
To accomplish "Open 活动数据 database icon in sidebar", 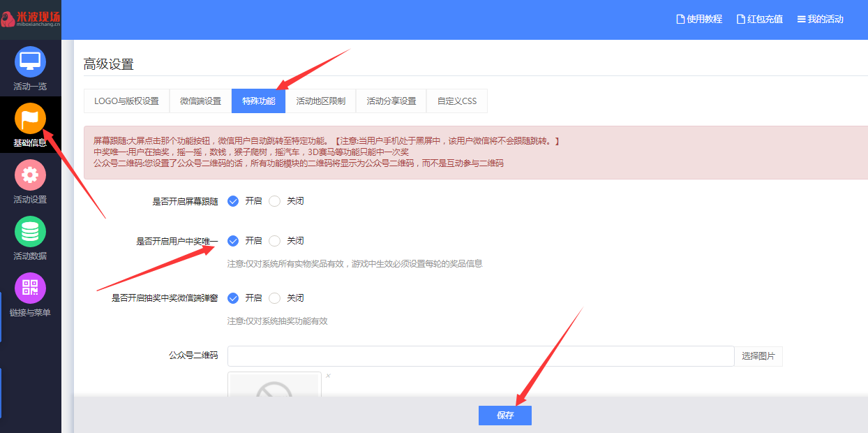I will pyautogui.click(x=30, y=232).
